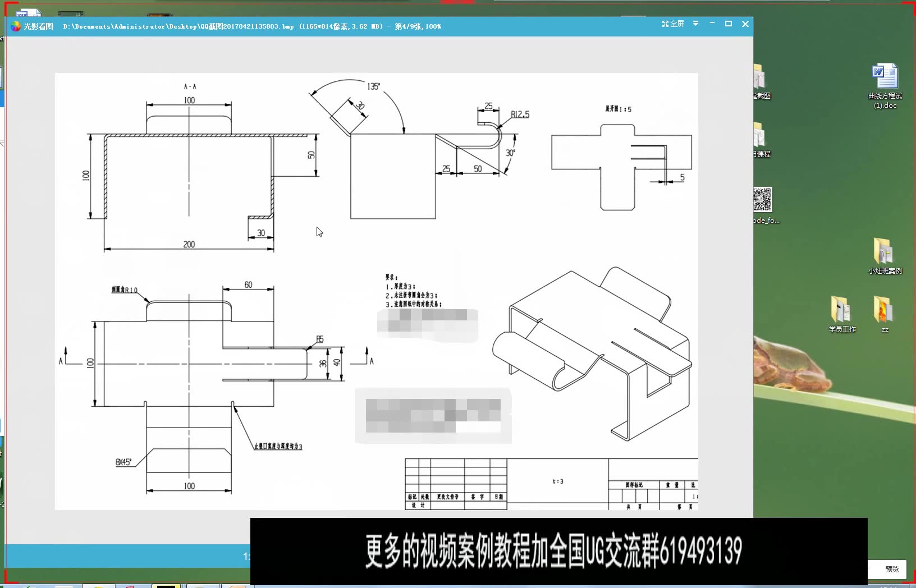Maximize the 光影看图 viewer window
This screenshot has width=916, height=588.
[729, 24]
